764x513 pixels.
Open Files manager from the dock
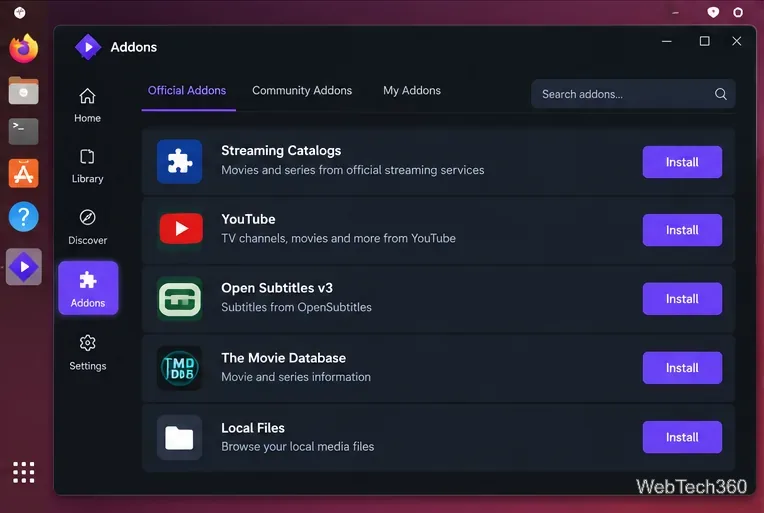click(23, 91)
